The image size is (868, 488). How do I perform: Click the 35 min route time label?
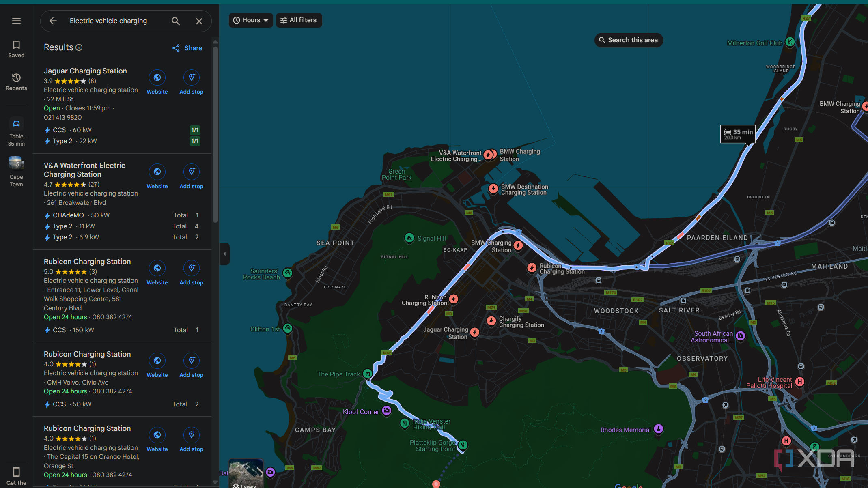click(x=738, y=134)
